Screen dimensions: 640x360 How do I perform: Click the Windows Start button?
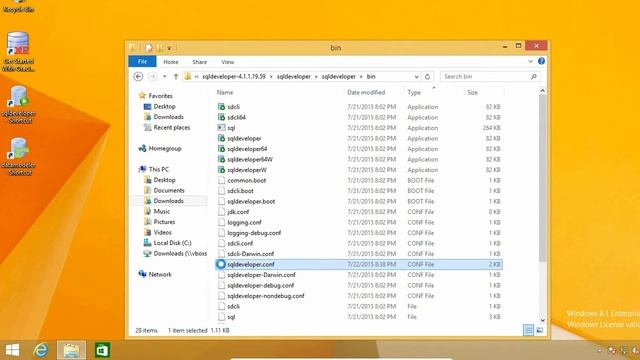pyautogui.click(x=12, y=350)
